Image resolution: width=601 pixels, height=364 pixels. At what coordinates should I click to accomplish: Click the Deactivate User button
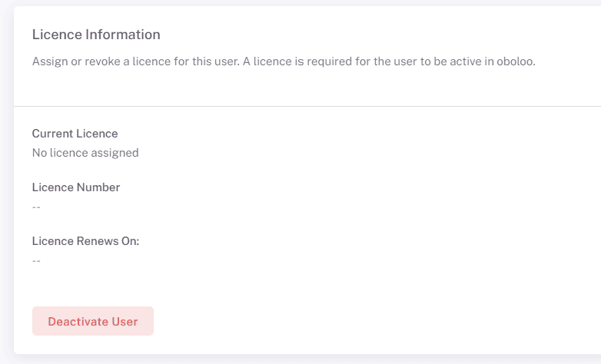93,321
